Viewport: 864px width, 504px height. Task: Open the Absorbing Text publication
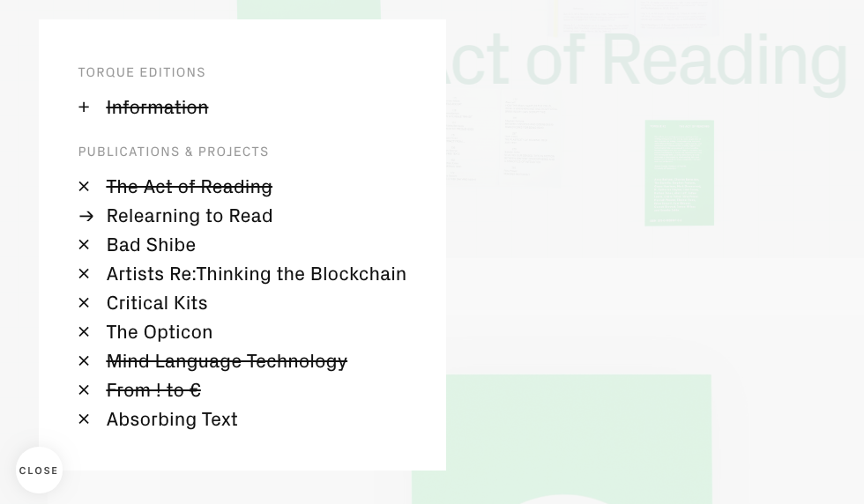[x=171, y=419]
